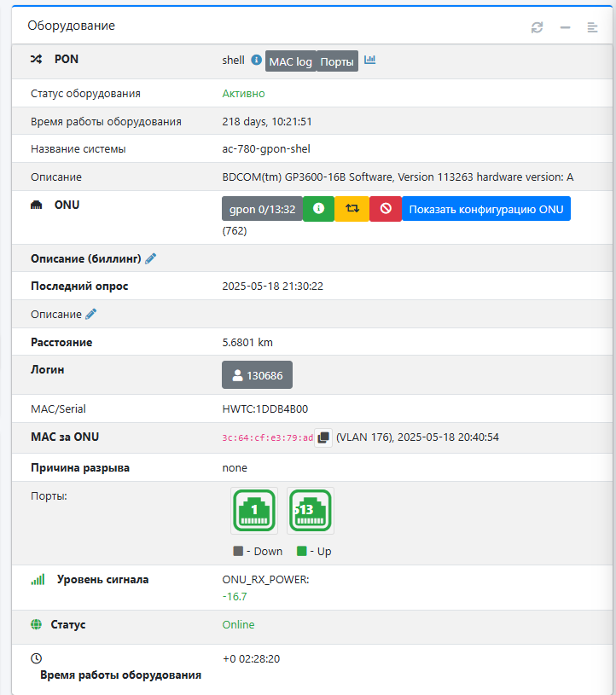
Task: Click the MAC address 3c:64:cf:e3:79:ad
Action: tap(267, 438)
